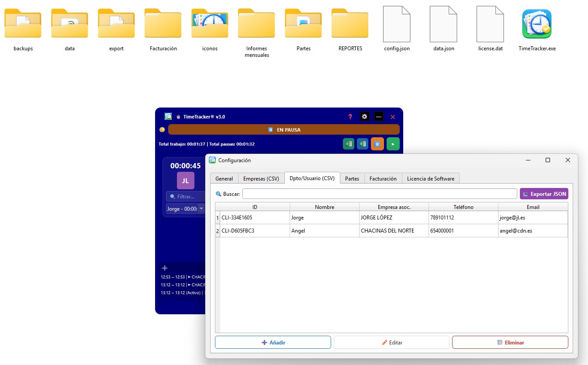588x365 pixels.
Task: Click the red question mark help icon
Action: tap(350, 117)
